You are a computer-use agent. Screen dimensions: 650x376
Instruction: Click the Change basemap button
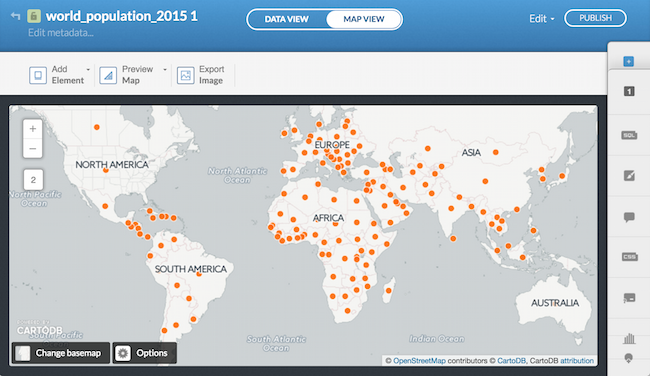61,353
